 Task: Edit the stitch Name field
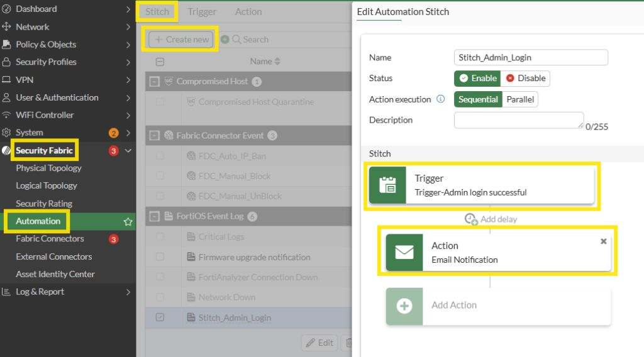pos(531,57)
